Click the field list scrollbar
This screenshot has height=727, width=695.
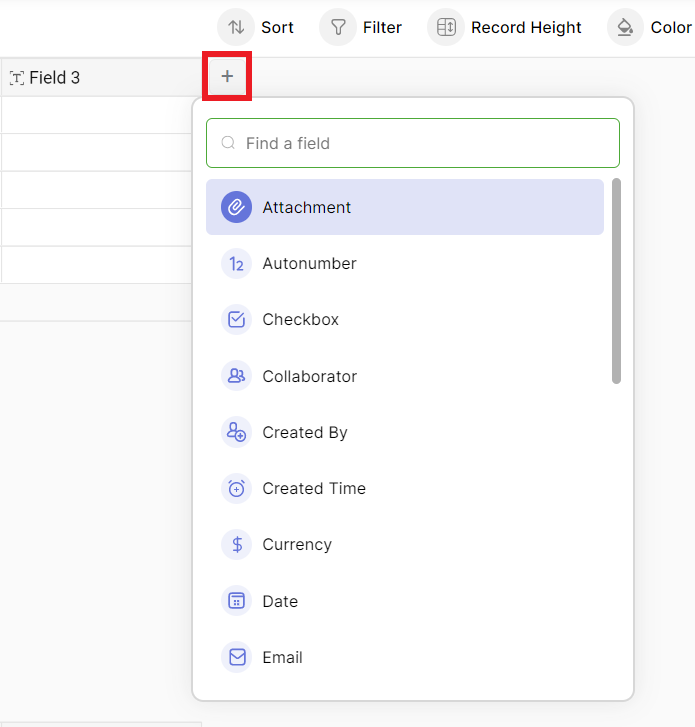(616, 281)
